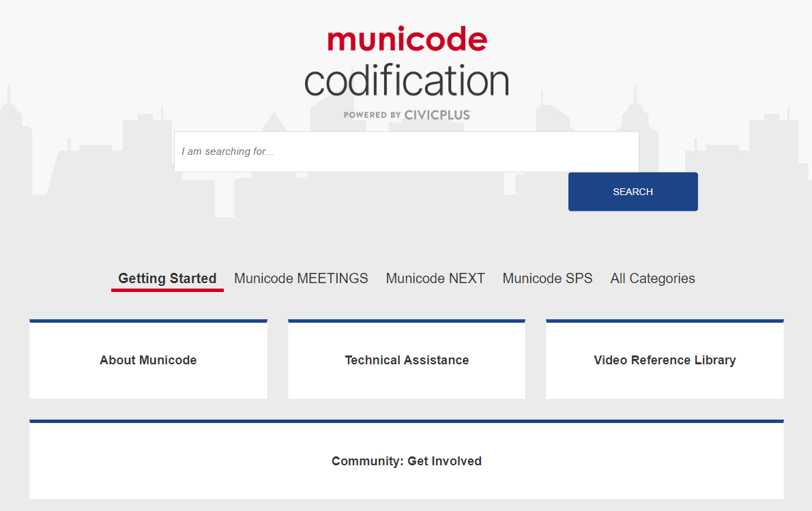Open the Video Reference Library card

click(665, 360)
